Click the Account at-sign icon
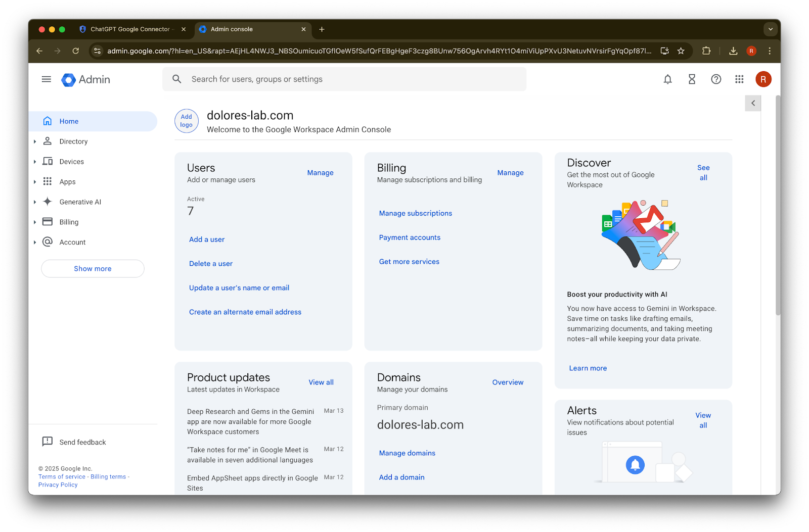This screenshot has height=532, width=809. 48,242
